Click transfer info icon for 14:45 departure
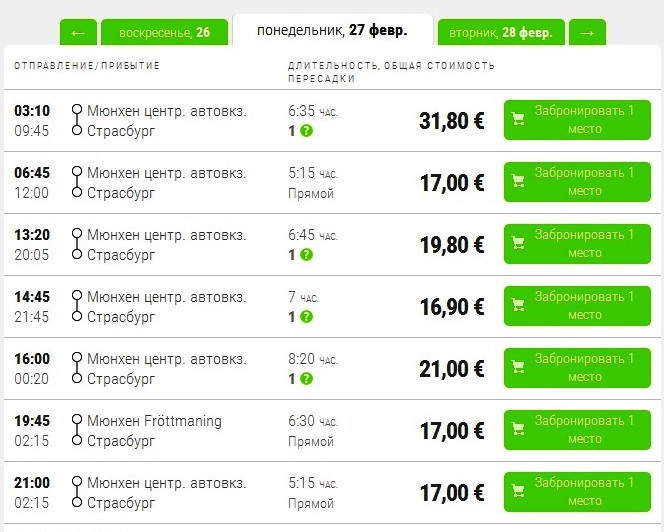 coord(306,316)
